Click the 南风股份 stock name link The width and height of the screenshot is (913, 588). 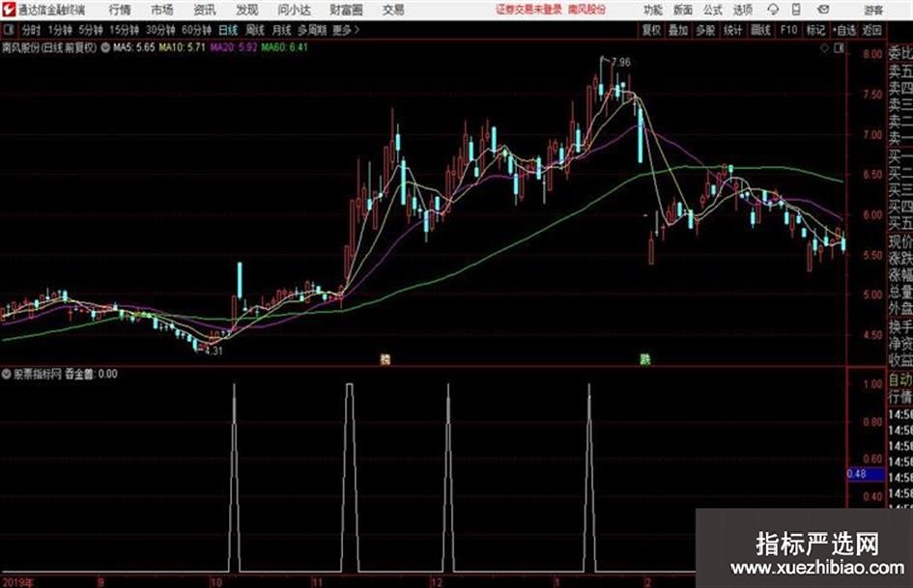(587, 10)
